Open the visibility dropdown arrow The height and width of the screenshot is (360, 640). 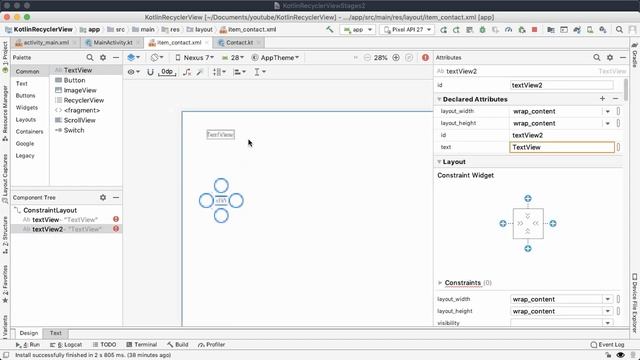coord(607,323)
